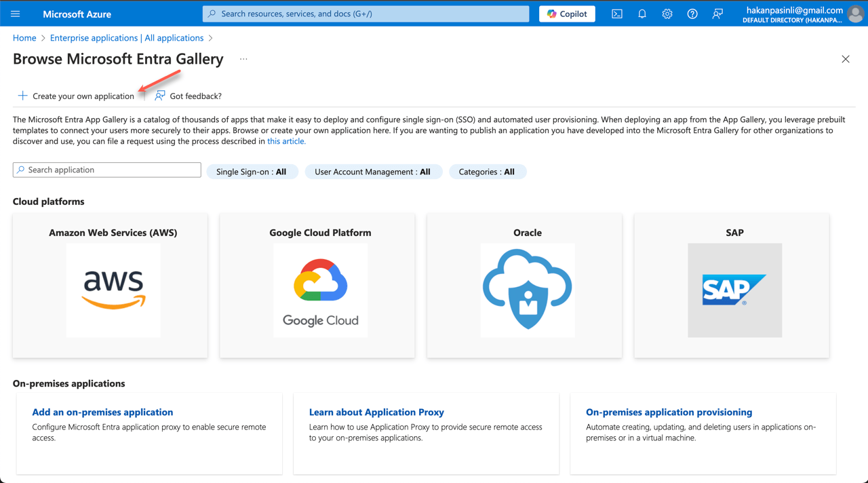Open the ellipsis menu beside the page title

(243, 59)
